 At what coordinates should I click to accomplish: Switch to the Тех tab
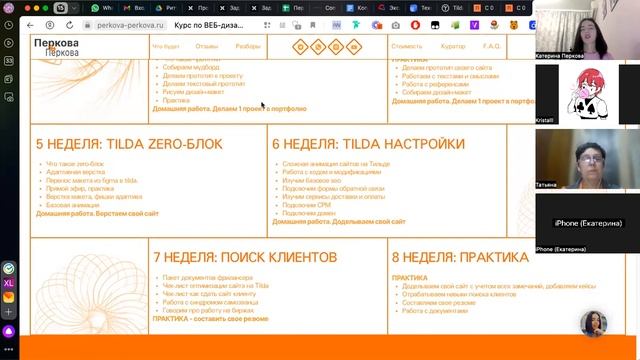(x=420, y=8)
